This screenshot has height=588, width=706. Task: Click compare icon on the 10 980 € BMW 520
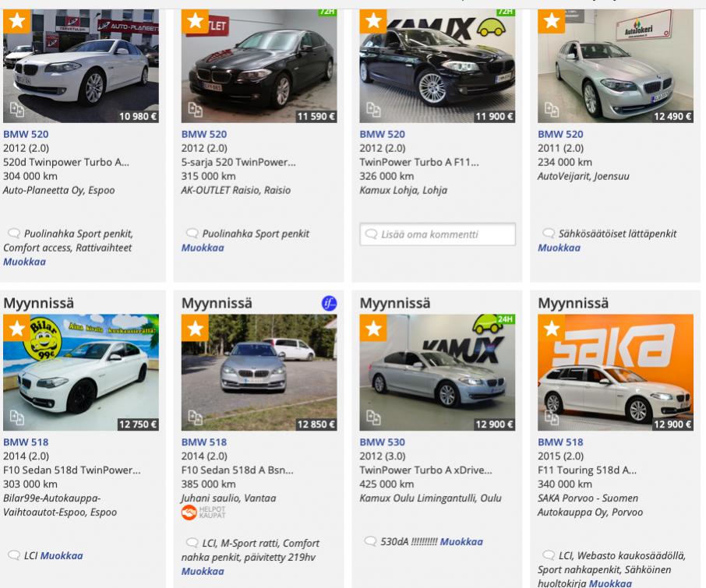click(17, 110)
